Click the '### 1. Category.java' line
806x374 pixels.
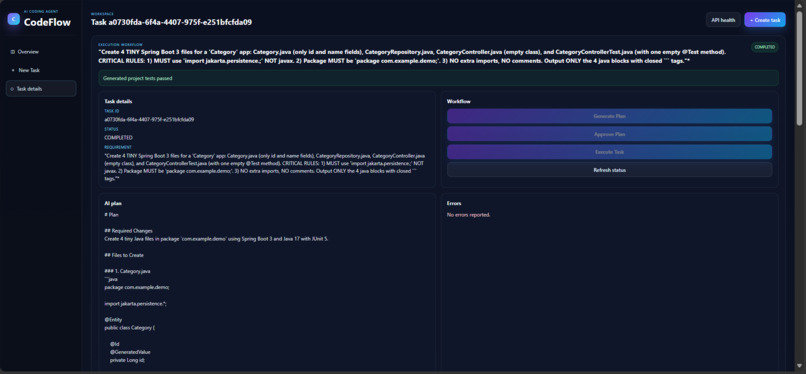[127, 271]
